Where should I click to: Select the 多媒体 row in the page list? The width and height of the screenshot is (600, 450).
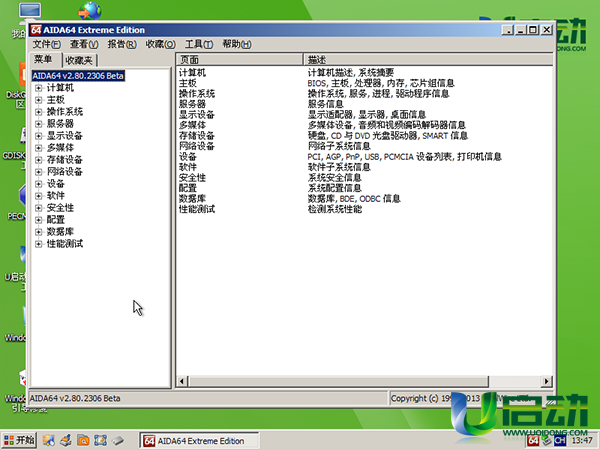192,125
